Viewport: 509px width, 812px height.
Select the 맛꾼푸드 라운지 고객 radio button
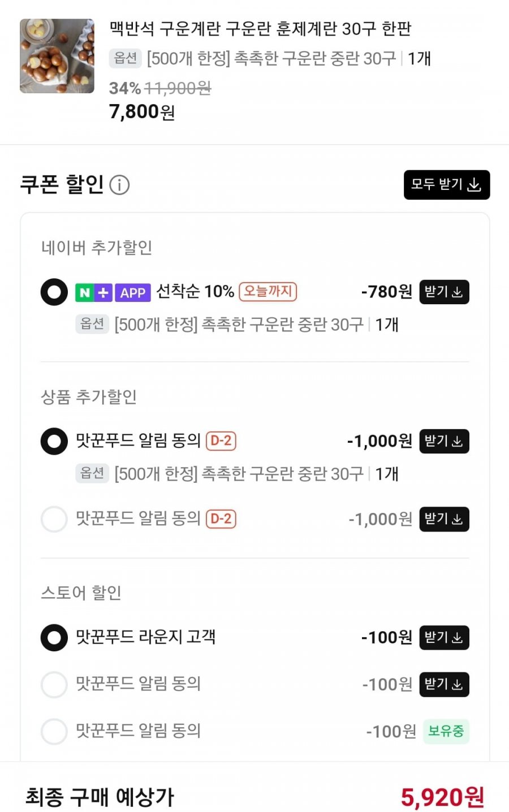(54, 638)
